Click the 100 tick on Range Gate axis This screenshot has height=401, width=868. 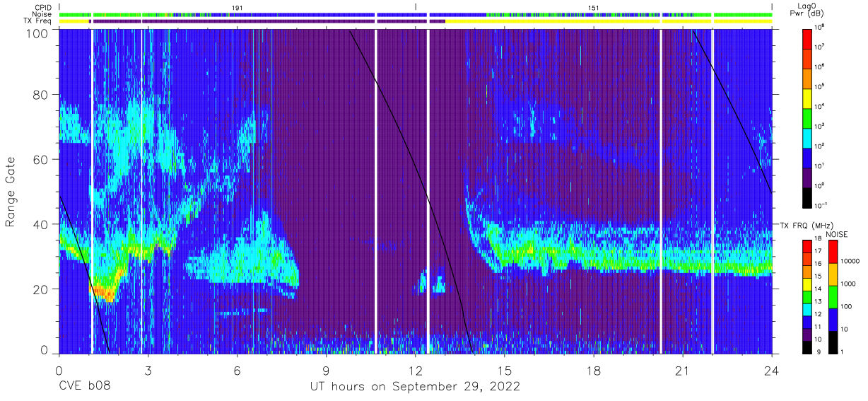point(37,33)
